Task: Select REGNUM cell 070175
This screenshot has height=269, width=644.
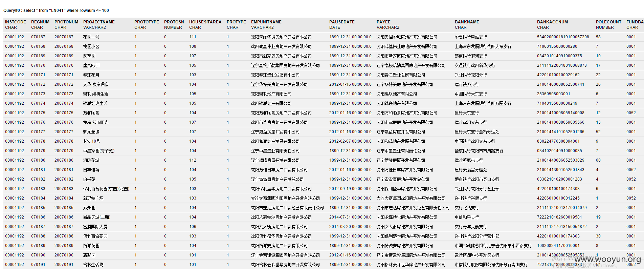Action: [38, 113]
